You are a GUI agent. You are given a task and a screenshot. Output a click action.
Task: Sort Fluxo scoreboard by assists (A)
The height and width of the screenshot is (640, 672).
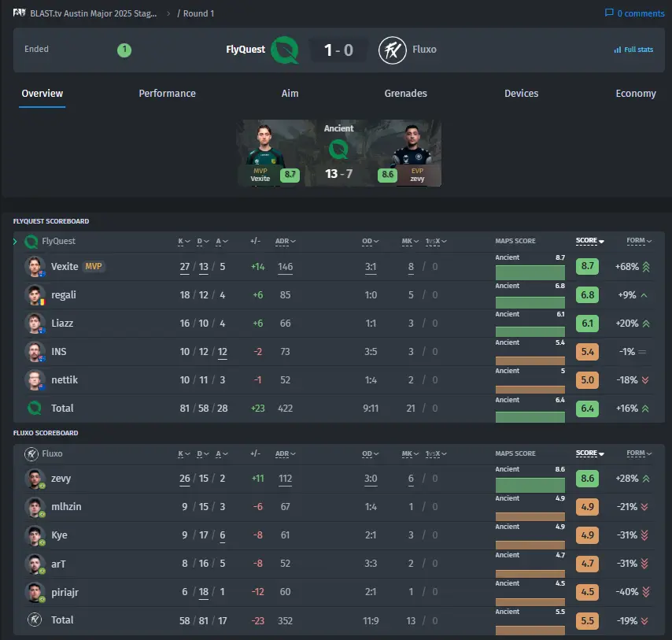tap(222, 454)
